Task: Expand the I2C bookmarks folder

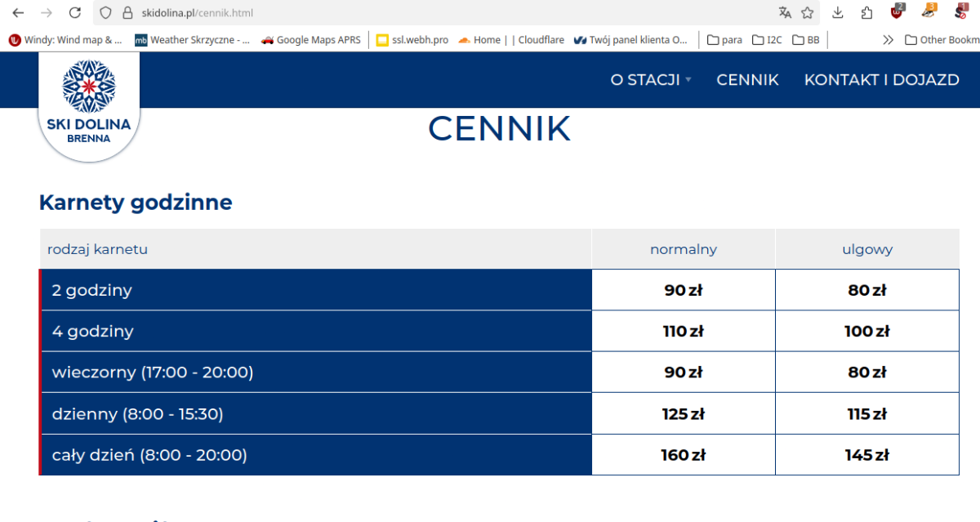Action: tap(766, 39)
